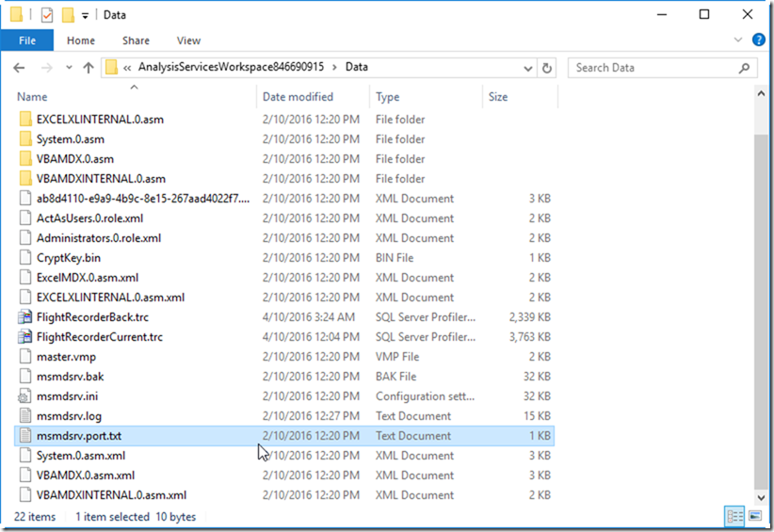Click the 15 KB size cell
The image size is (774, 532).
click(537, 415)
